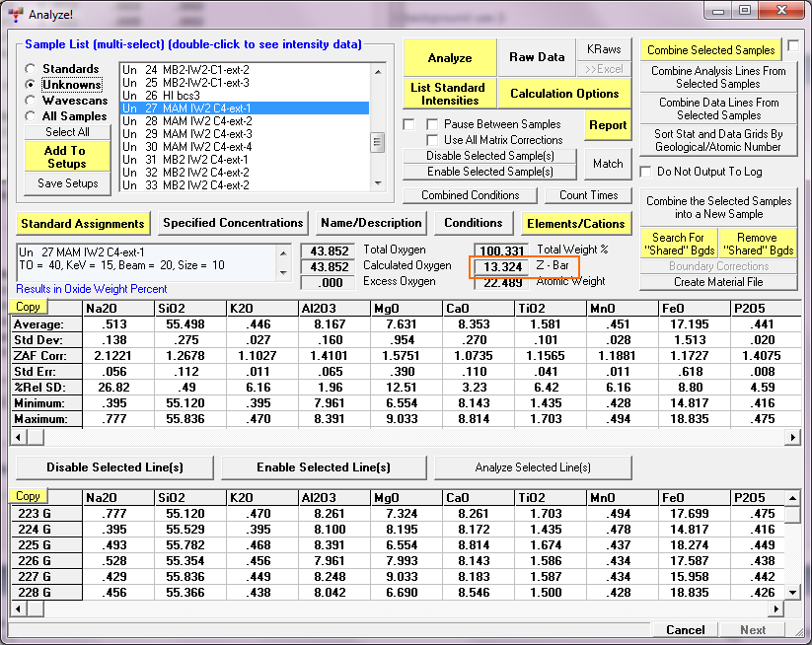Click Combine Selected Samples button
Screen dimensions: 812x645
(711, 50)
